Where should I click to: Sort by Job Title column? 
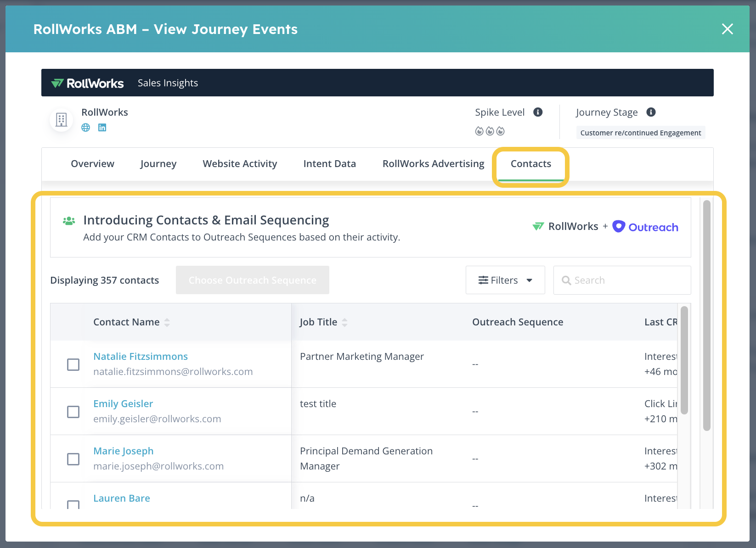[344, 322]
